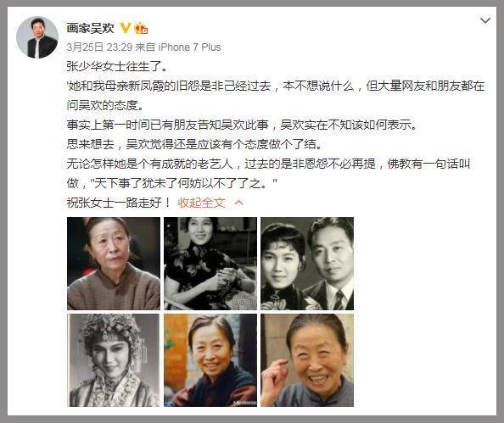The height and width of the screenshot is (423, 504).
Task: Click the membership badge icon beside username
Action: click(141, 28)
